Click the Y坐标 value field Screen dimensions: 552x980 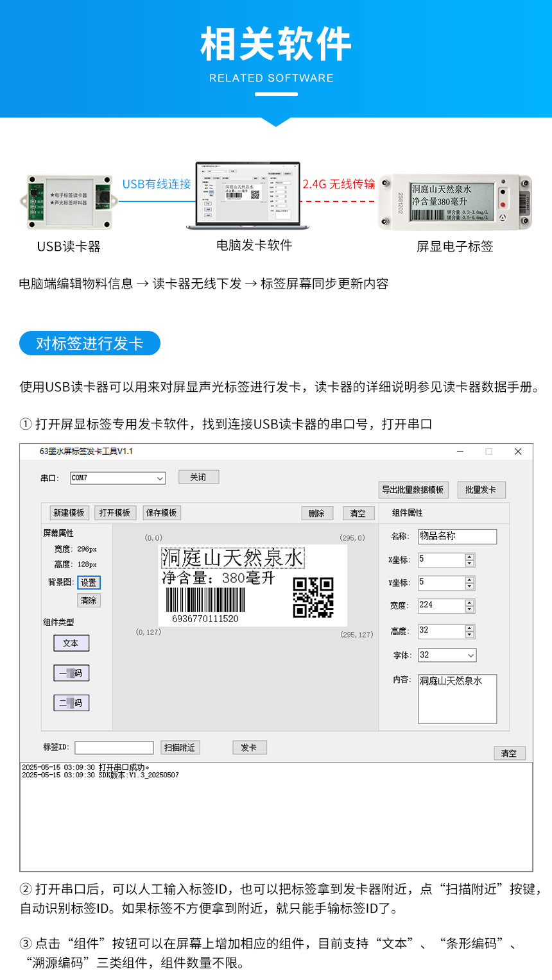(441, 582)
